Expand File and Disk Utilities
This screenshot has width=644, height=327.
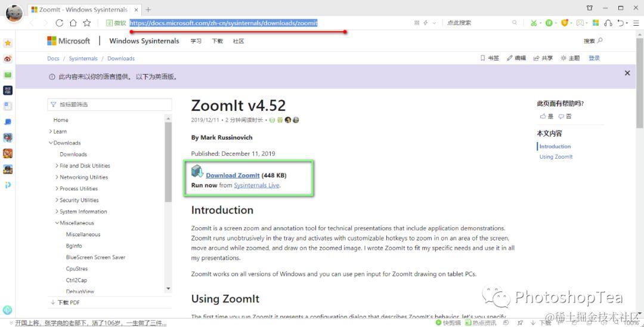click(x=57, y=165)
